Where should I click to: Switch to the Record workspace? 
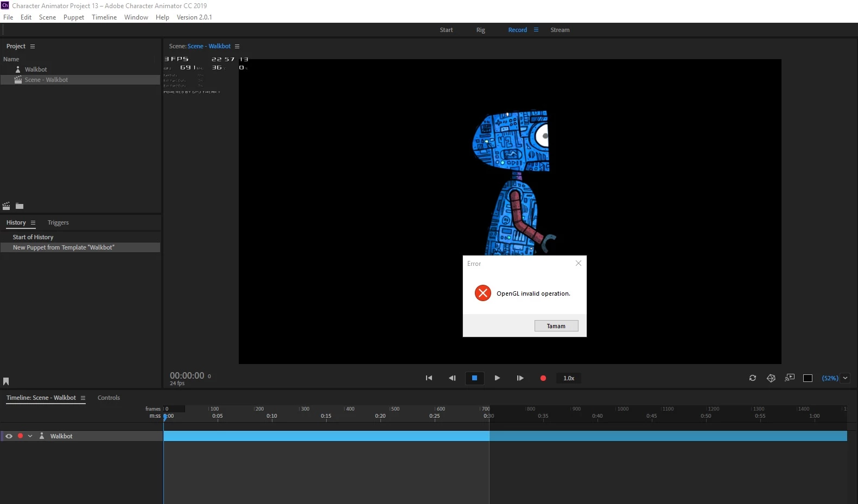(x=518, y=30)
